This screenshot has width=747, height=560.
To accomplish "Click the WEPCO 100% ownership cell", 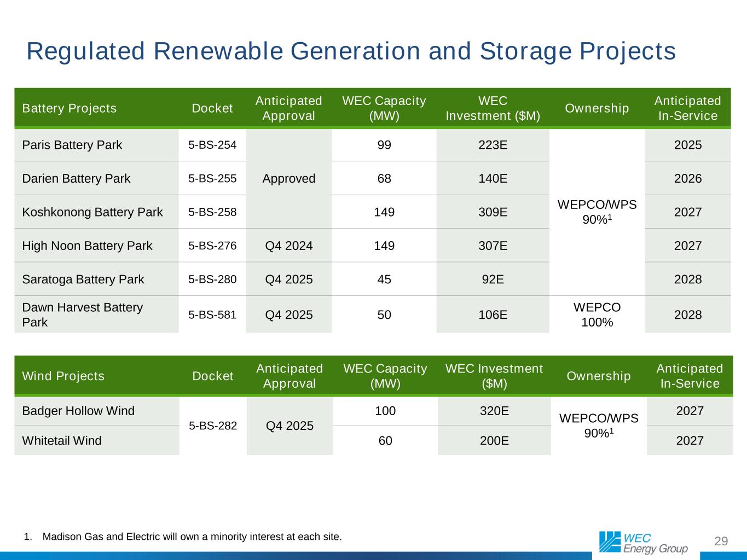I will coord(597,314).
